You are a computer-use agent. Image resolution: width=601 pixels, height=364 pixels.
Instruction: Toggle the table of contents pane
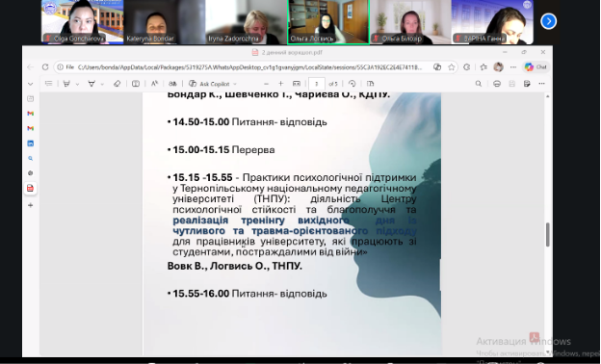pos(49,84)
